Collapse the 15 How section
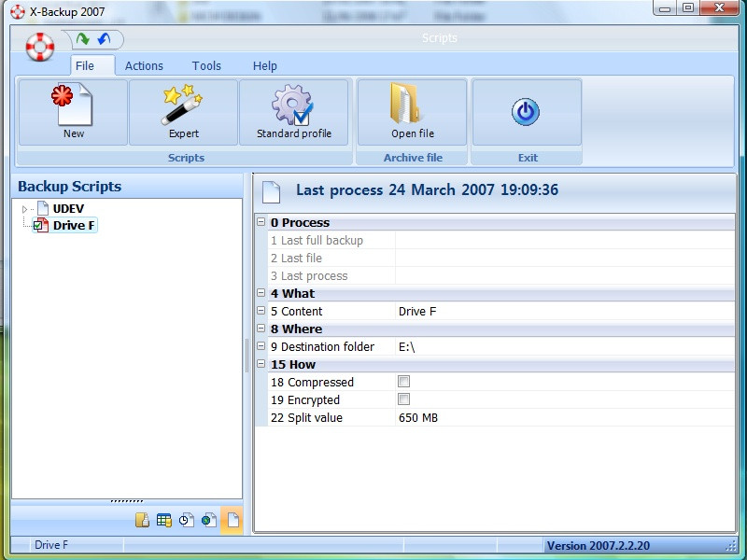Image resolution: width=747 pixels, height=560 pixels. [261, 364]
